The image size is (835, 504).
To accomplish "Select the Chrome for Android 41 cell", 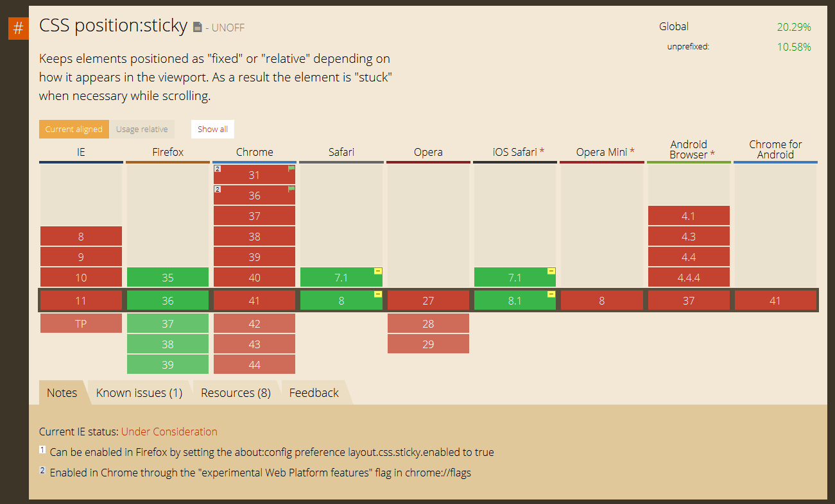I will coord(775,300).
